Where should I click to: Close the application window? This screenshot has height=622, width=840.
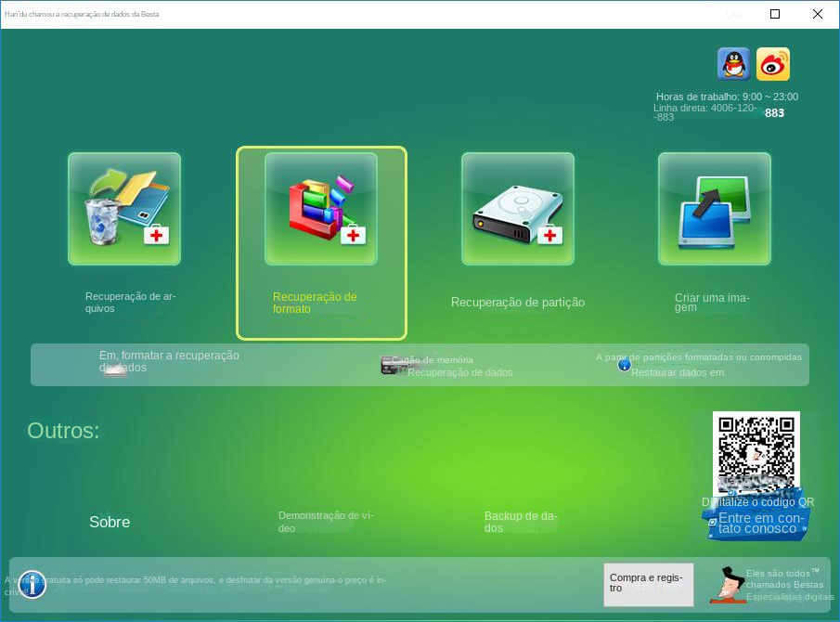pos(818,14)
